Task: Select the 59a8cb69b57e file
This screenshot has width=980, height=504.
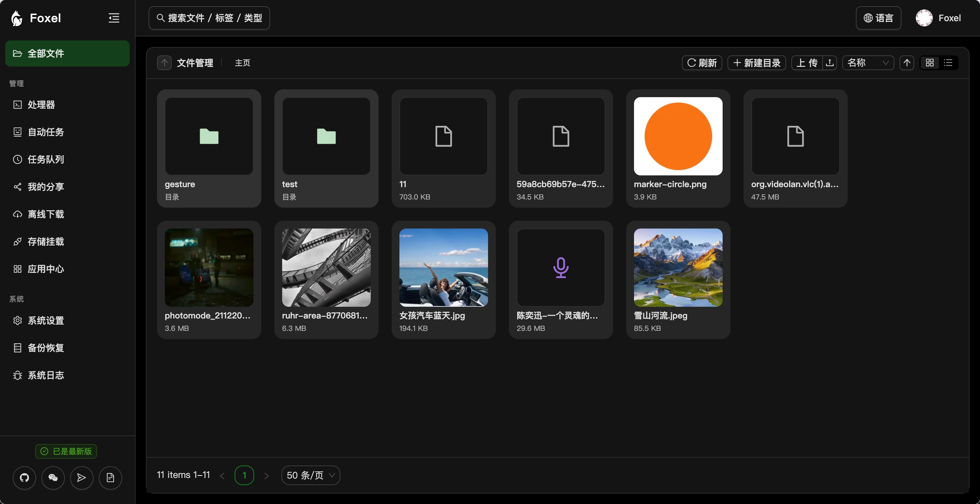Action: 561,148
